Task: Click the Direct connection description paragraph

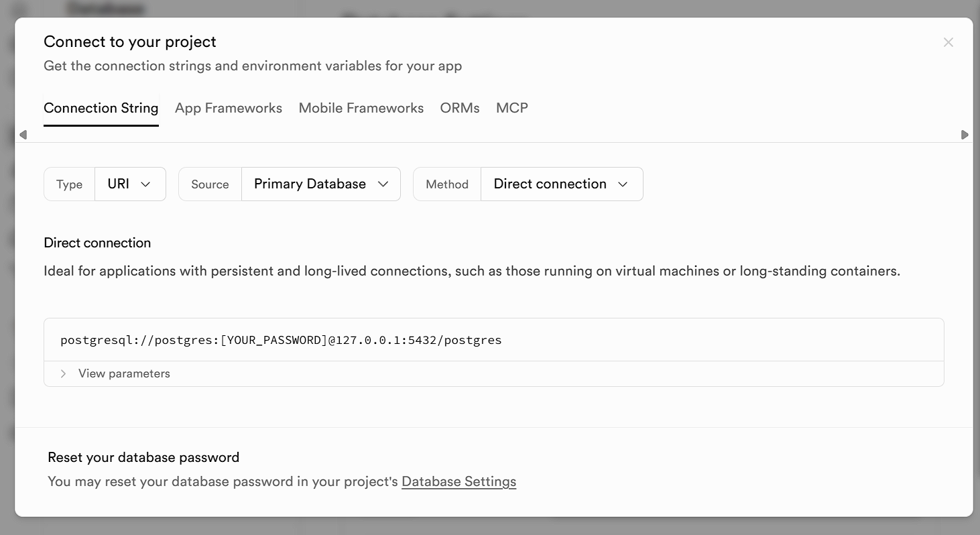Action: [x=471, y=271]
